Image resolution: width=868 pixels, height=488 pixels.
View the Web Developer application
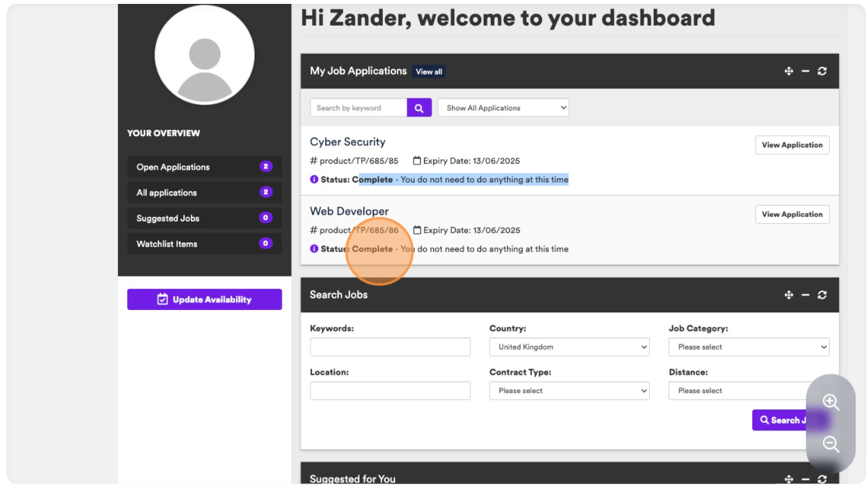[792, 214]
